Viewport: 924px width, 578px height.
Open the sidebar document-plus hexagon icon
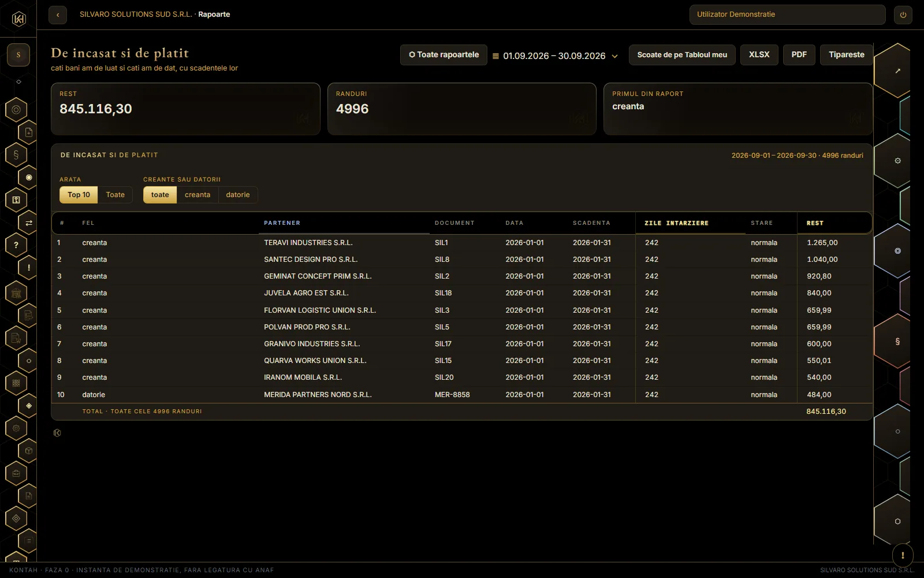[29, 132]
